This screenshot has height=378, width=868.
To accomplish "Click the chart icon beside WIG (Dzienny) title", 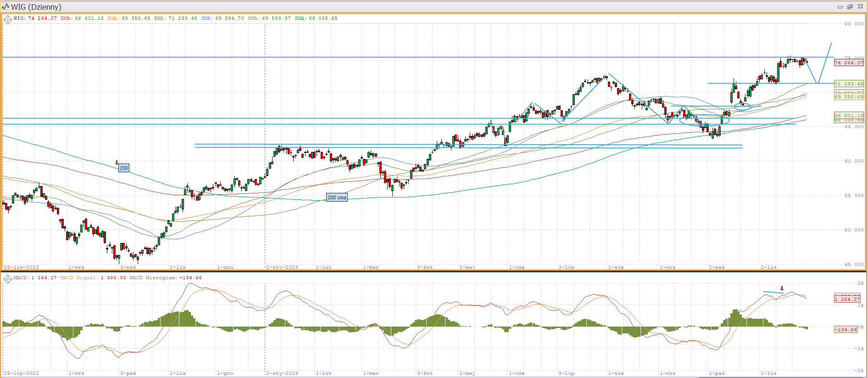I will tap(6, 7).
